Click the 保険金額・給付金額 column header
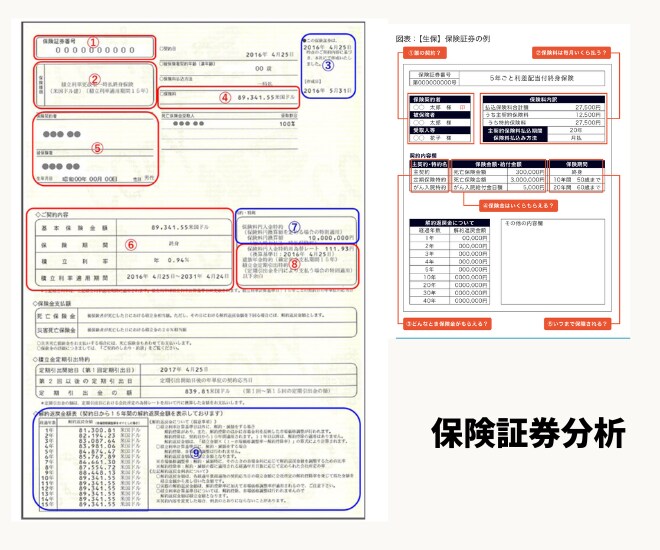Image resolution: width=660 pixels, height=550 pixels. tap(498, 164)
